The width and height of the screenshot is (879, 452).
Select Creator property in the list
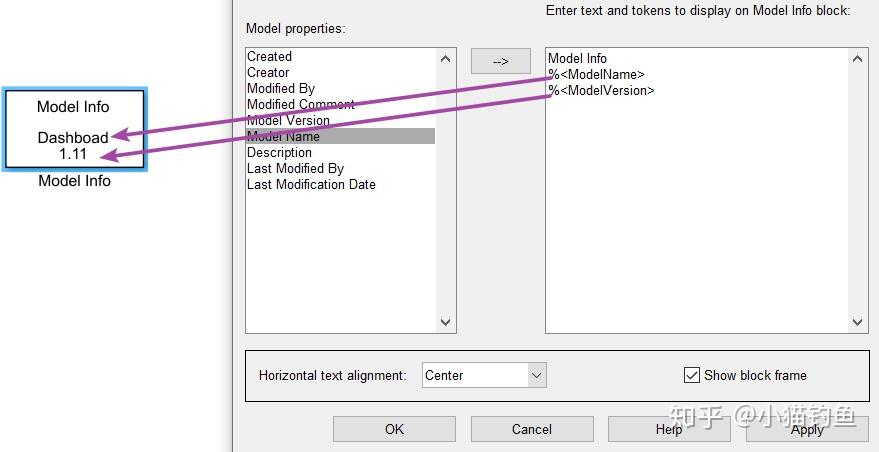pyautogui.click(x=268, y=73)
